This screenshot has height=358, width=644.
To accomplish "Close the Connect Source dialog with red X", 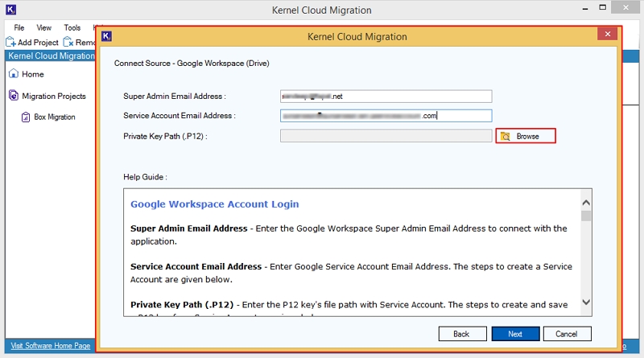I will (x=608, y=34).
